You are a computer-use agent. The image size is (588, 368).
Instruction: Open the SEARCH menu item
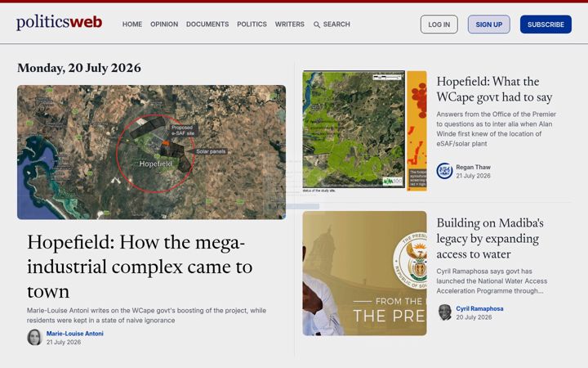click(332, 24)
